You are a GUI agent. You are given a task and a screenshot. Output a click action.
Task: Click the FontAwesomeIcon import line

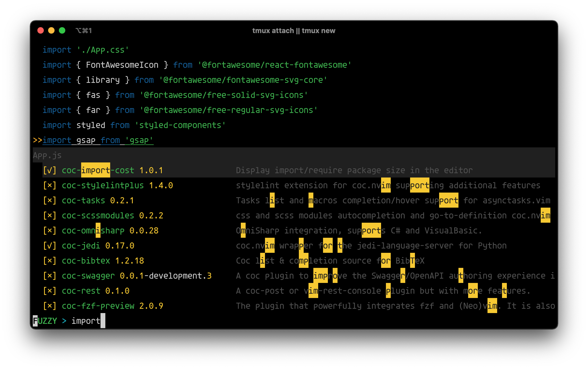click(197, 65)
